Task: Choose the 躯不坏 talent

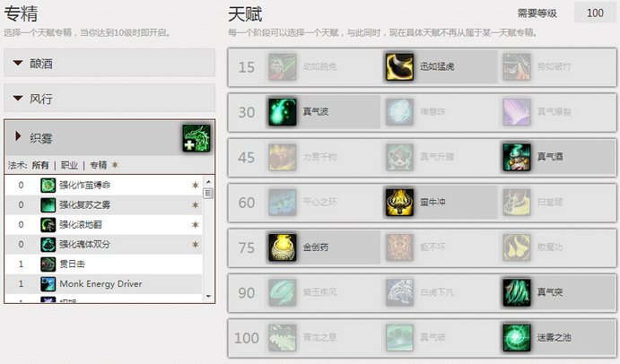Action: coord(440,247)
